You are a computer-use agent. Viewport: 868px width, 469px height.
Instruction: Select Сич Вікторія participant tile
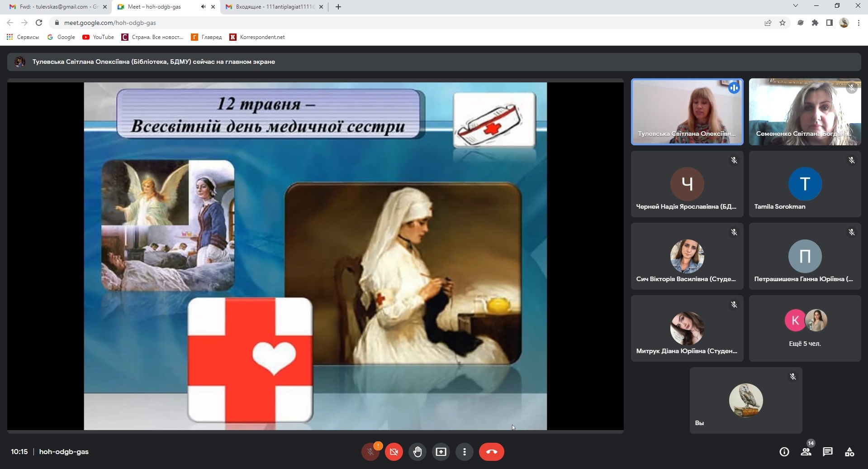coord(687,256)
